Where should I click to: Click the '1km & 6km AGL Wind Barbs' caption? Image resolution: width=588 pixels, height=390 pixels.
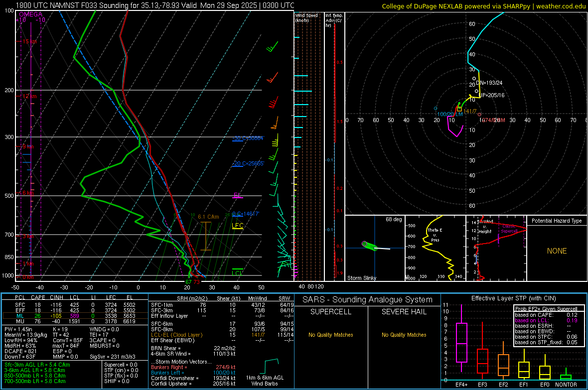(265, 381)
